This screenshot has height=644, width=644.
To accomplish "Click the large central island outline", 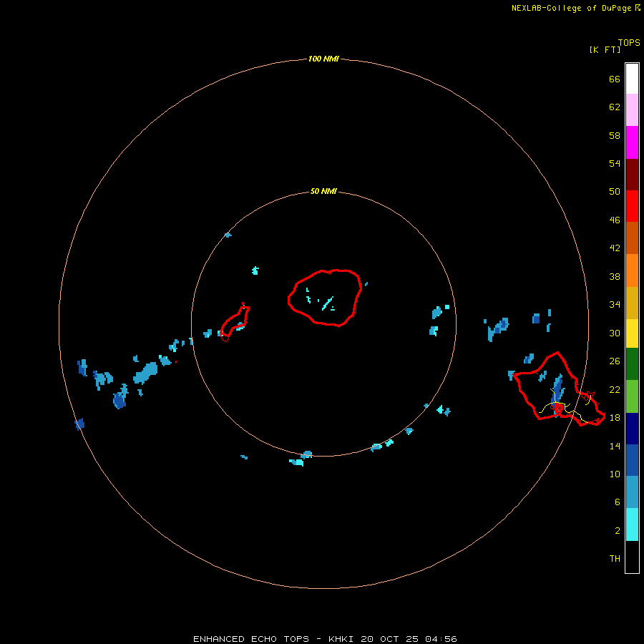I will coord(325,298).
